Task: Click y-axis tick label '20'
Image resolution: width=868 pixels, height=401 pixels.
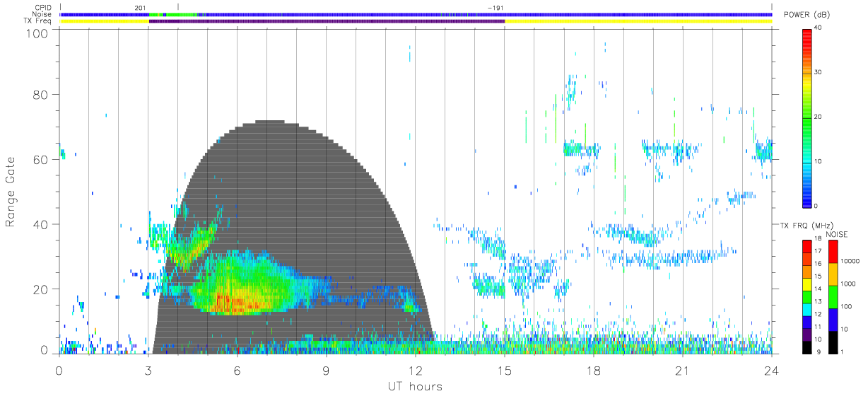Action: point(40,289)
